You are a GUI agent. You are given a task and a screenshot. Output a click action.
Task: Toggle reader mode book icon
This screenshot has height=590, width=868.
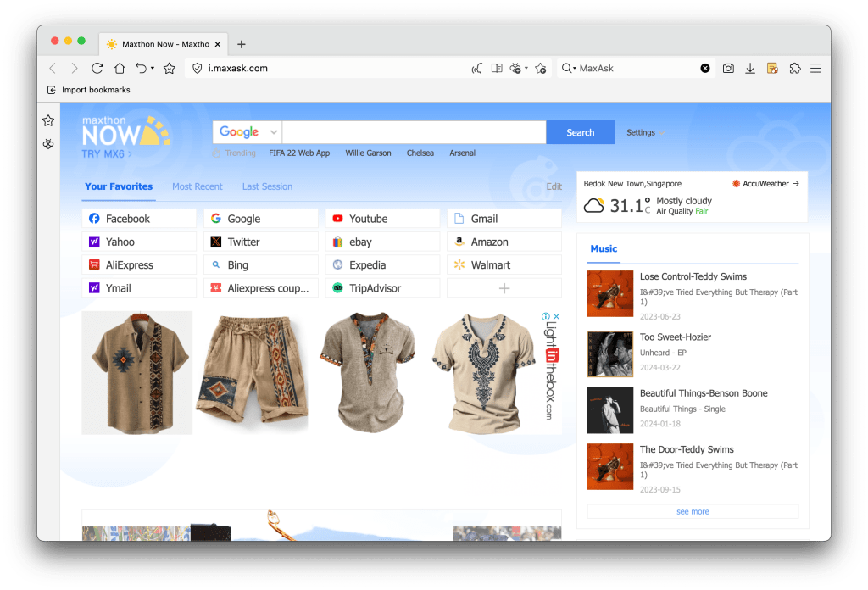click(x=498, y=68)
